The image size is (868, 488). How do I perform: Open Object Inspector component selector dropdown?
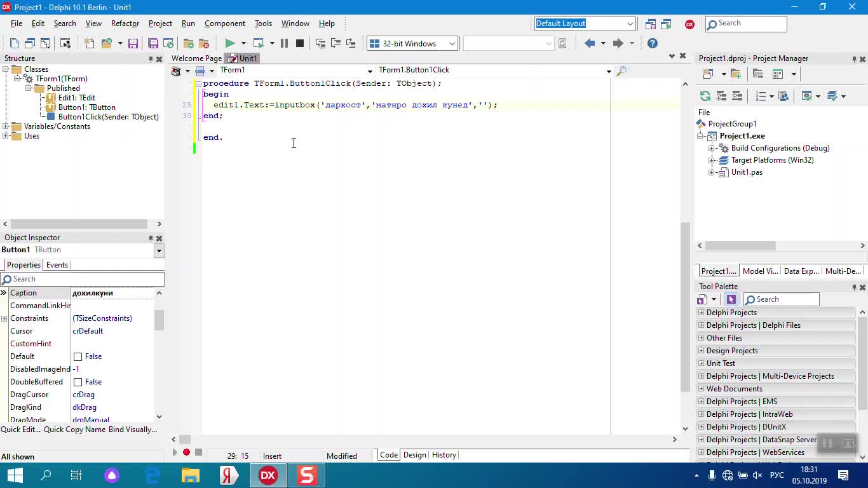tap(159, 250)
